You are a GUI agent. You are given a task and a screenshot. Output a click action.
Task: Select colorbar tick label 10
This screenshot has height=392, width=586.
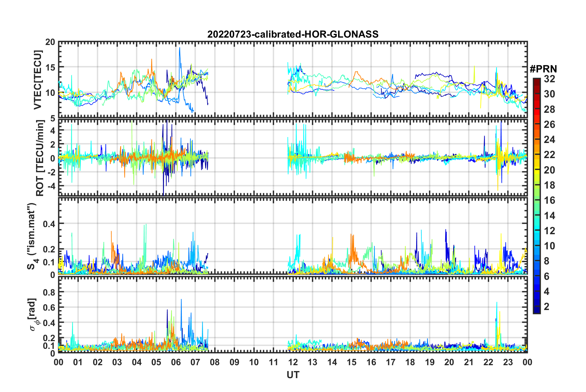(549, 246)
